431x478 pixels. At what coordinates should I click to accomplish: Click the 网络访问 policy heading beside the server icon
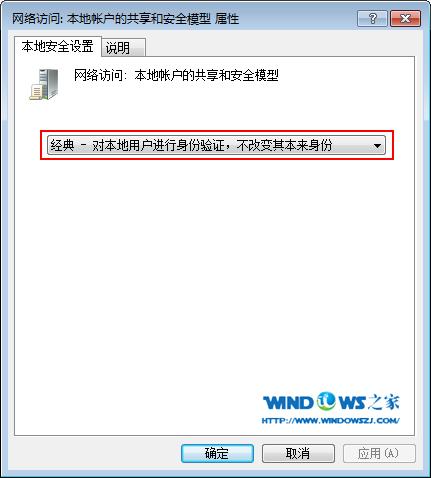click(176, 75)
